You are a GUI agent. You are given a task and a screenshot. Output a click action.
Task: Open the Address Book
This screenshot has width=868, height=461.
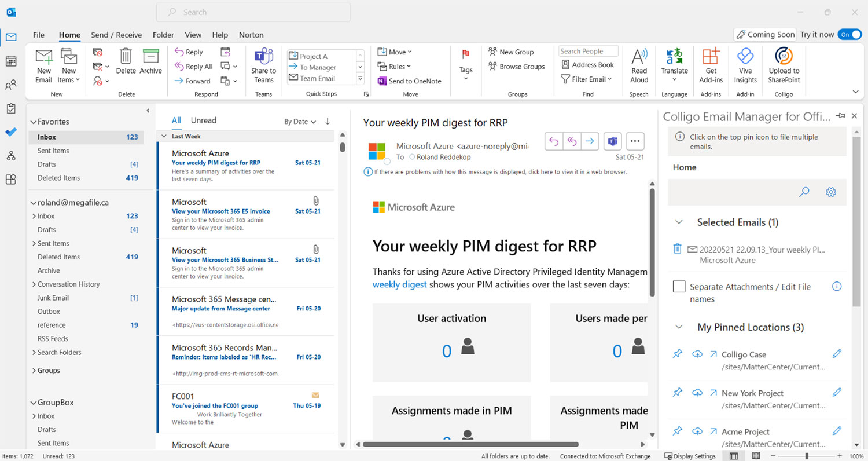tap(588, 65)
